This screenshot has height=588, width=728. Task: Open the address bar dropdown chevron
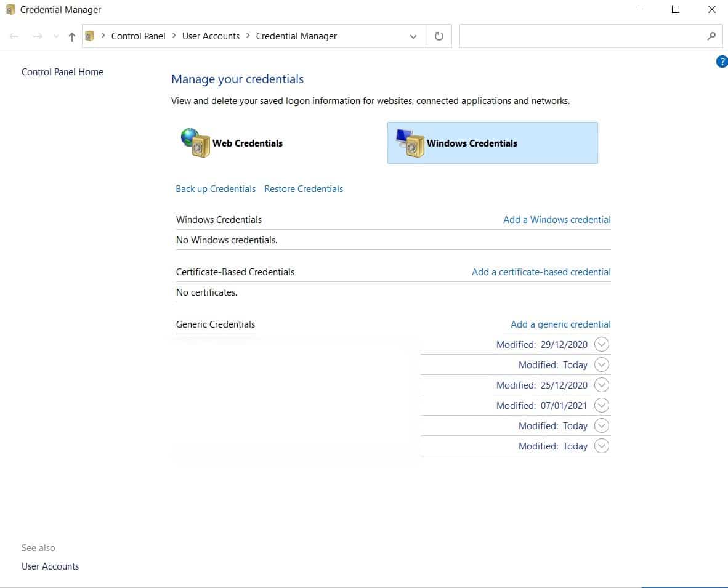413,36
